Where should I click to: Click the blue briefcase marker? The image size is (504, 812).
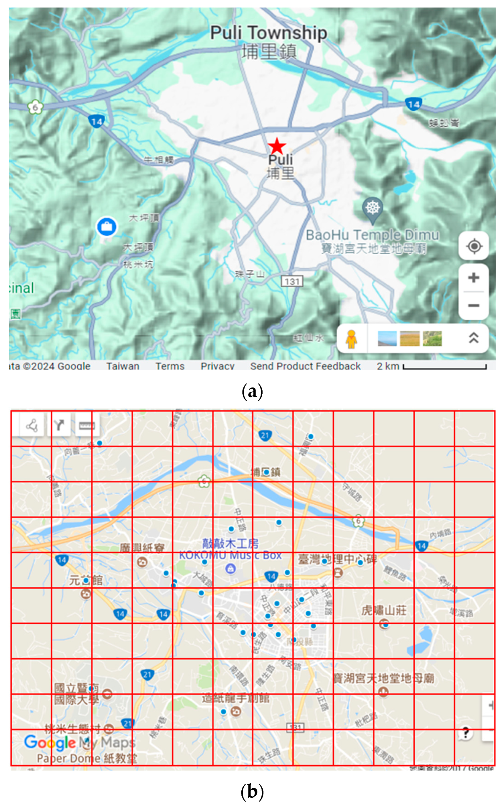tap(107, 227)
